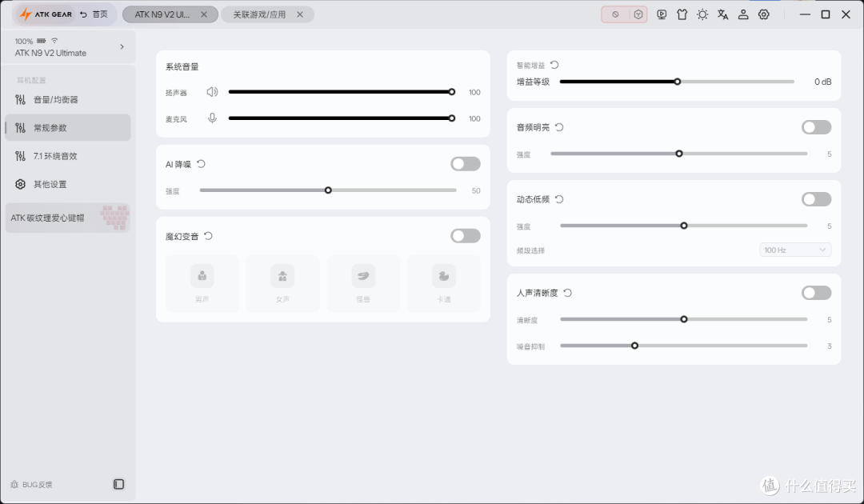
Task: Toggle 人声清晰度 on
Action: [x=816, y=293]
